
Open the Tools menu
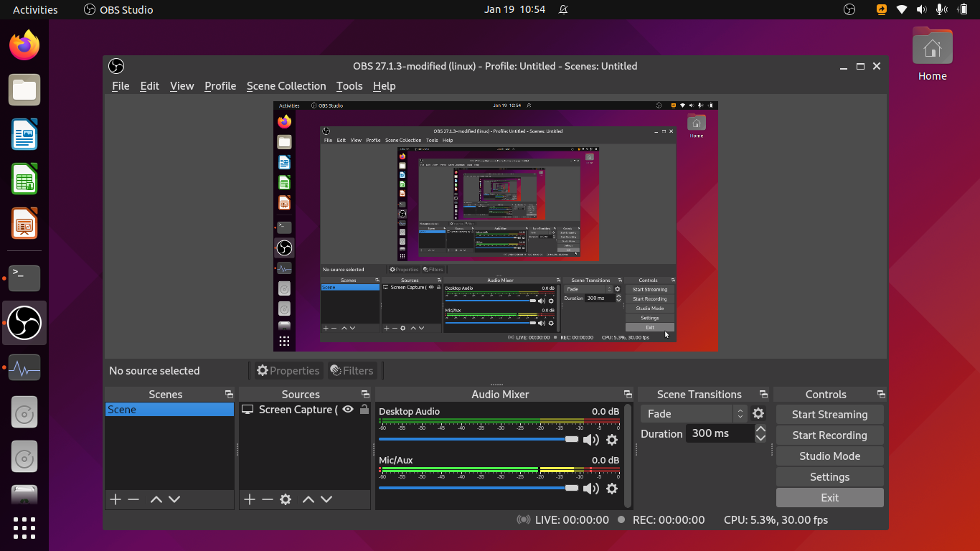pos(349,86)
